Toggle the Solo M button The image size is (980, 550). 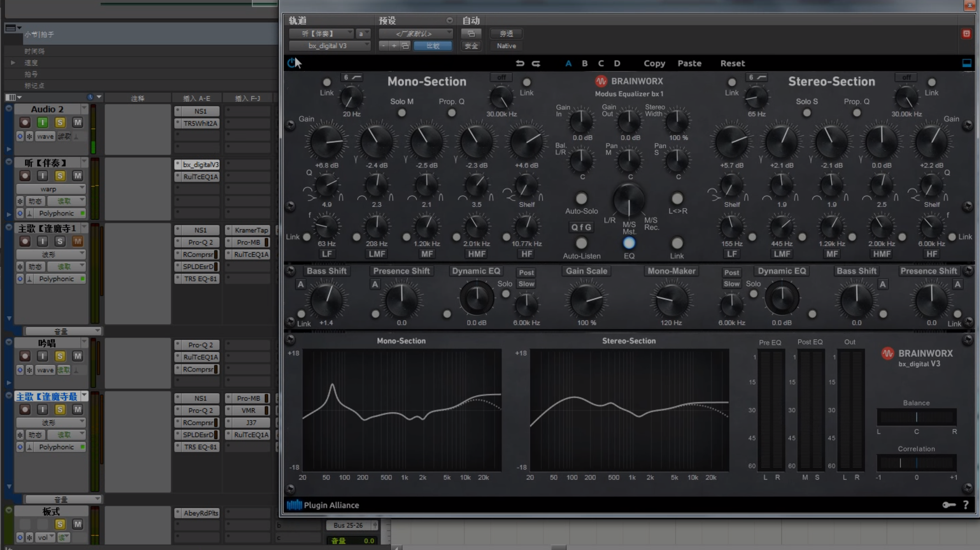[401, 113]
